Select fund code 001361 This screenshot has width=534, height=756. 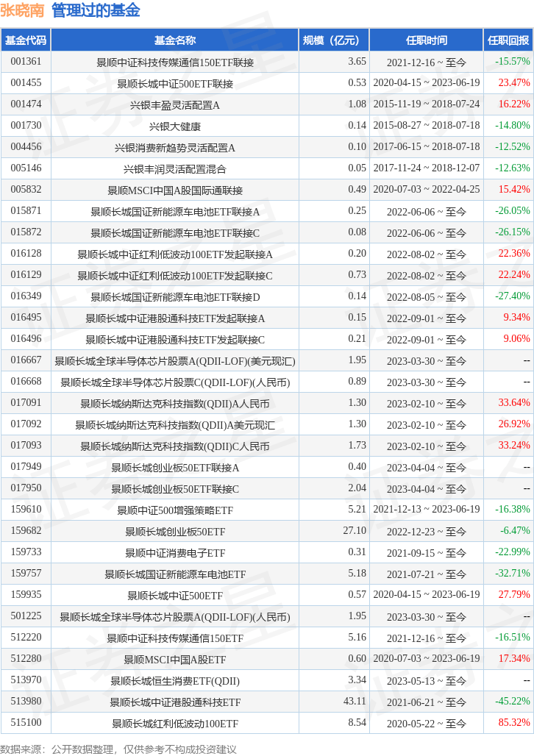pyautogui.click(x=26, y=62)
